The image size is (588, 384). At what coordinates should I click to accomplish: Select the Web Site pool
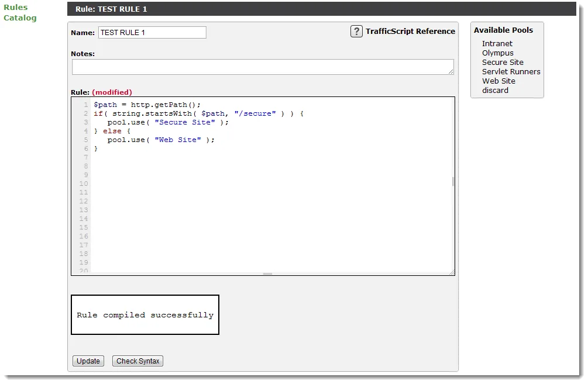click(x=498, y=81)
